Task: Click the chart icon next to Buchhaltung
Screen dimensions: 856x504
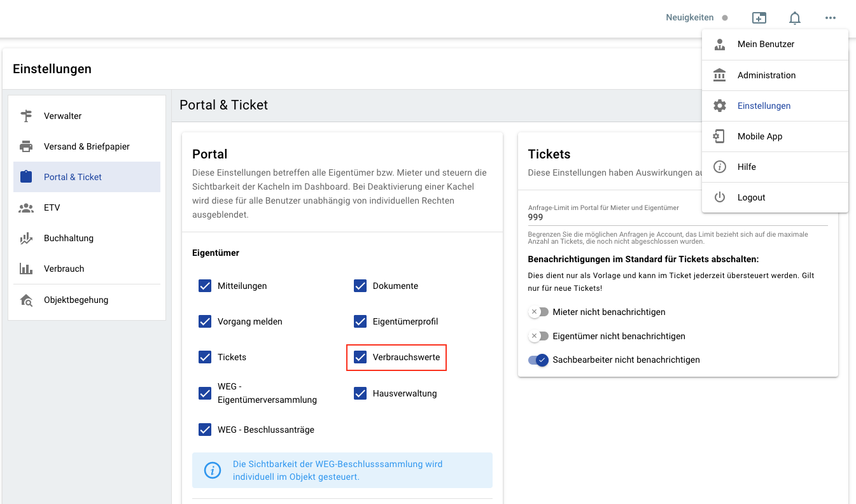Action: point(26,238)
